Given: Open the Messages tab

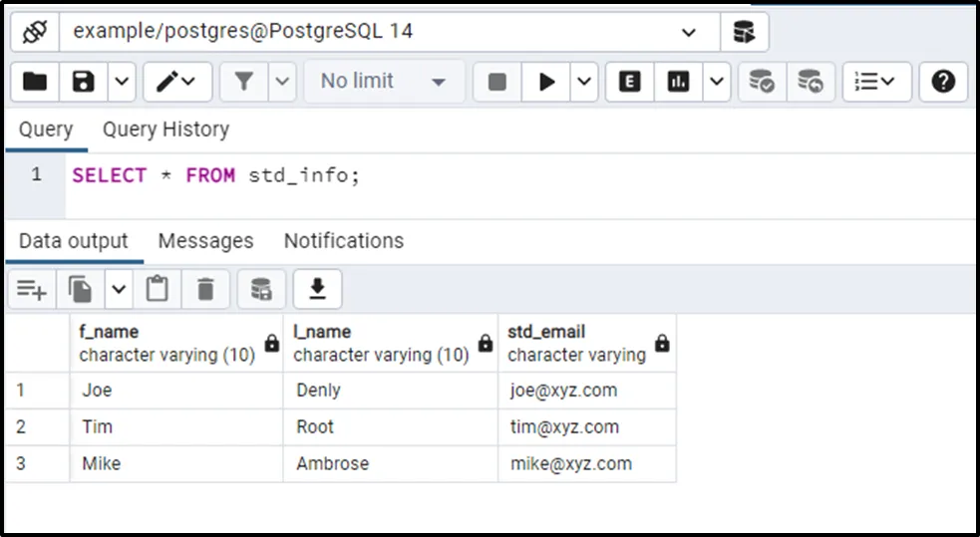Looking at the screenshot, I should (205, 241).
